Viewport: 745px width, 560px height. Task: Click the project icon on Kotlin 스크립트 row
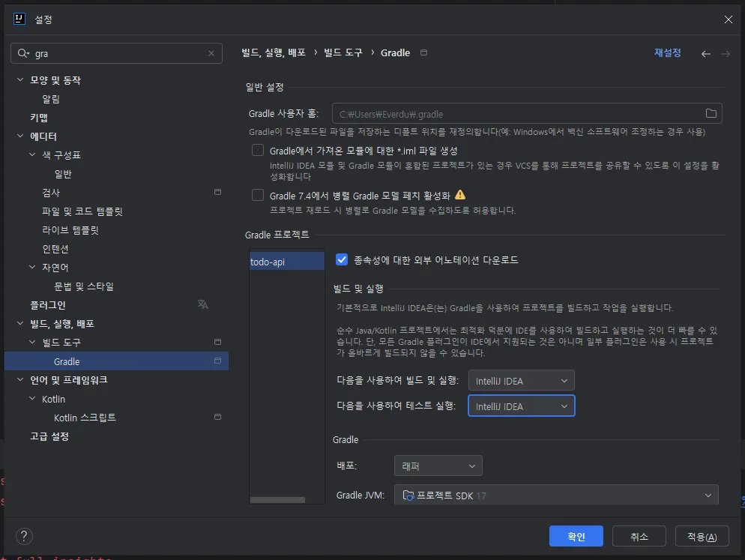[217, 417]
